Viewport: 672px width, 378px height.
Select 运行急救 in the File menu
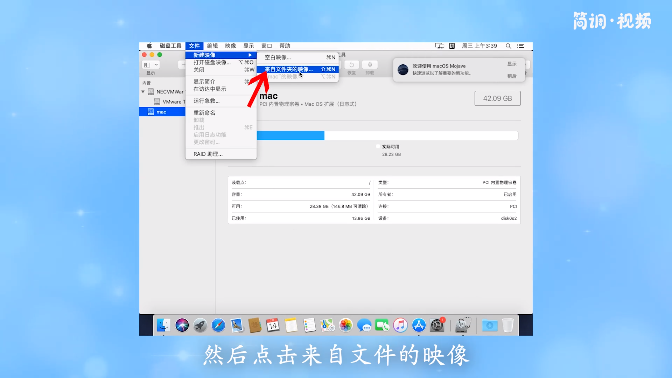[221, 101]
